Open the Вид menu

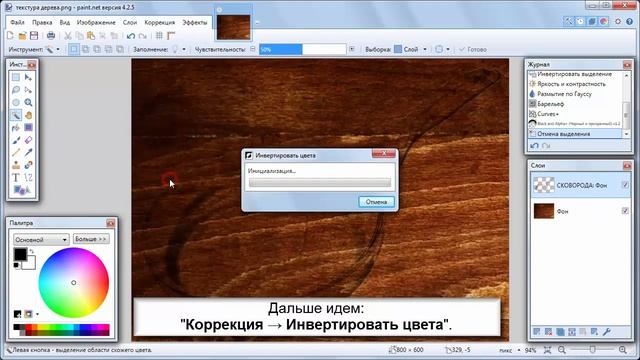click(65, 22)
